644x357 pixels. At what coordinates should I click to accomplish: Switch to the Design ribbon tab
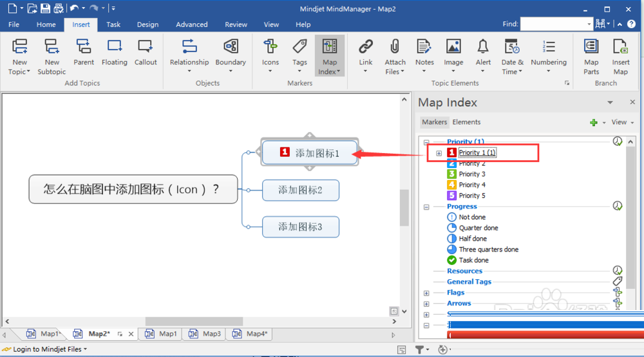click(x=147, y=24)
